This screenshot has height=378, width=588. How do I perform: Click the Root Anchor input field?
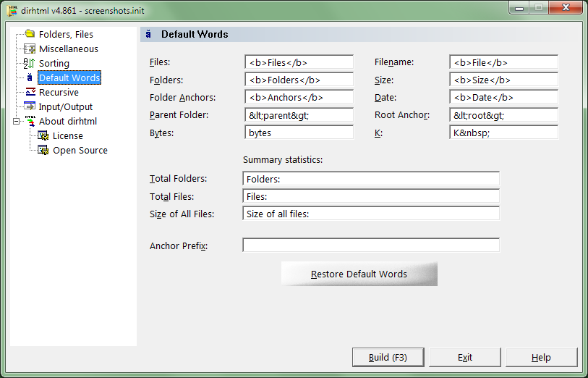pos(503,115)
